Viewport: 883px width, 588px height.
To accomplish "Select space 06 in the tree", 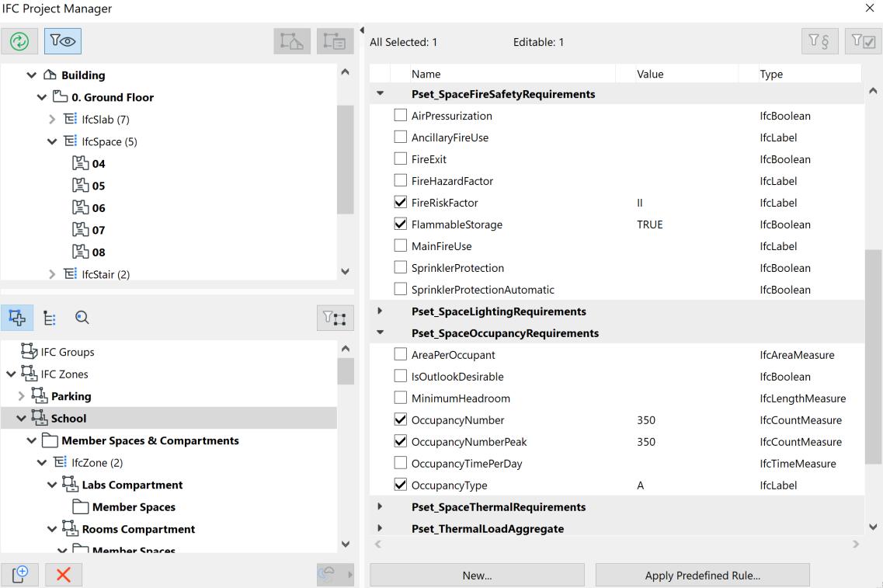I will pyautogui.click(x=99, y=208).
